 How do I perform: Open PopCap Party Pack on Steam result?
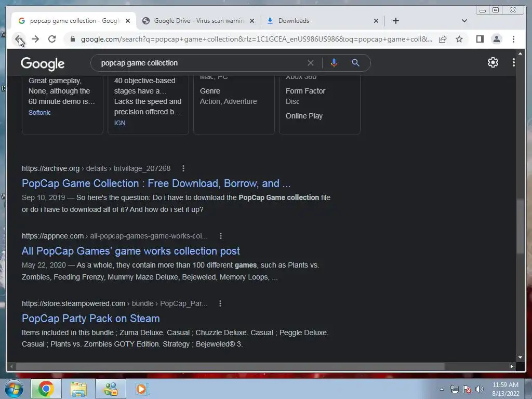click(x=90, y=318)
